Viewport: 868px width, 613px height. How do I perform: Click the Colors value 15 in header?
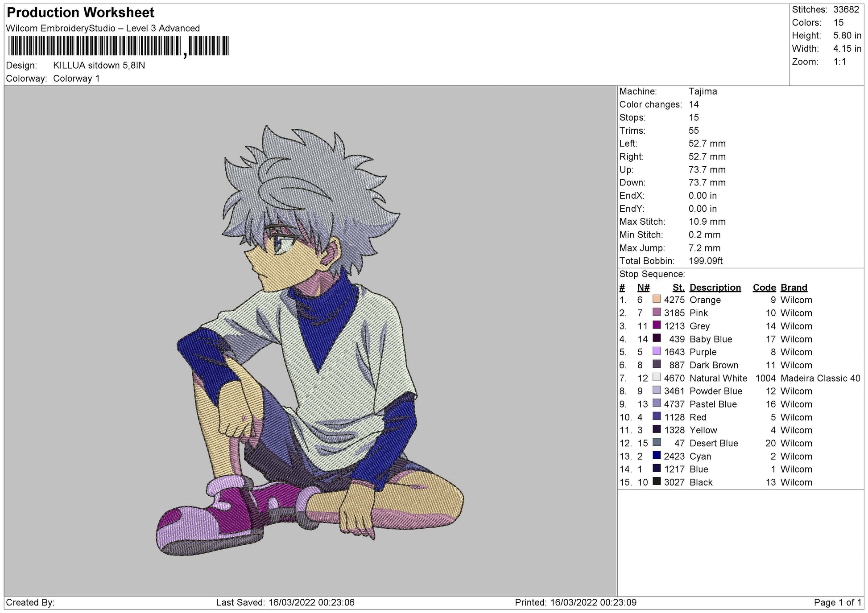point(839,23)
